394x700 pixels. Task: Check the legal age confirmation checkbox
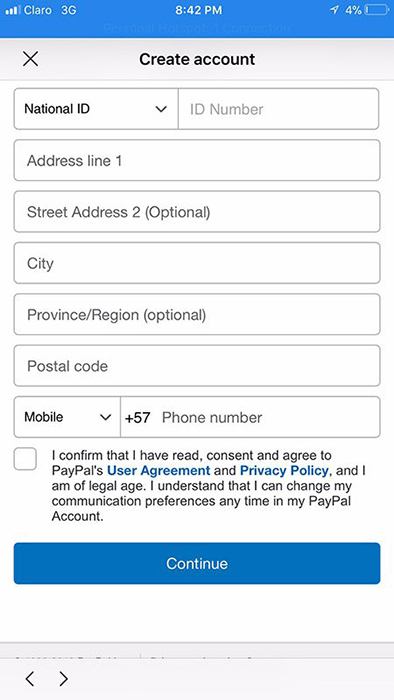(x=25, y=459)
